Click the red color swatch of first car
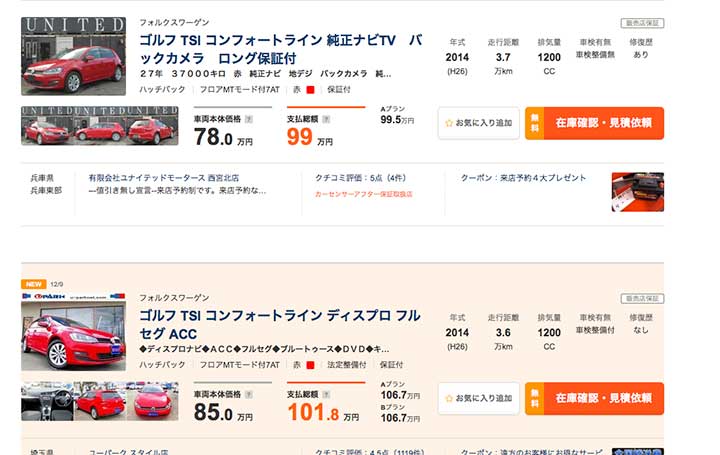Screen dimensions: 720x455 click(310, 90)
